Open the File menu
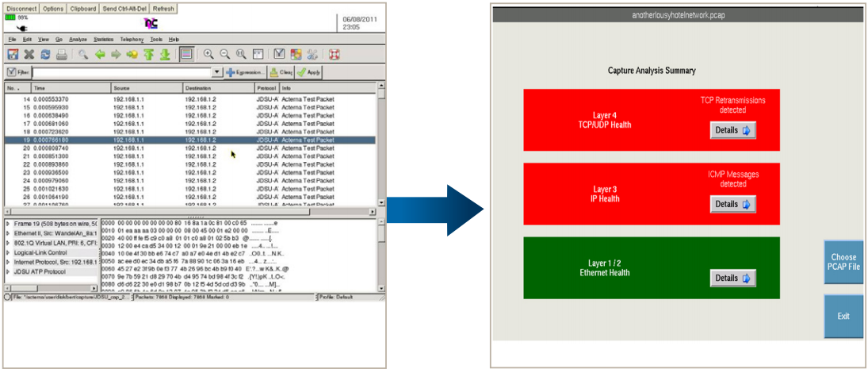 (x=12, y=40)
